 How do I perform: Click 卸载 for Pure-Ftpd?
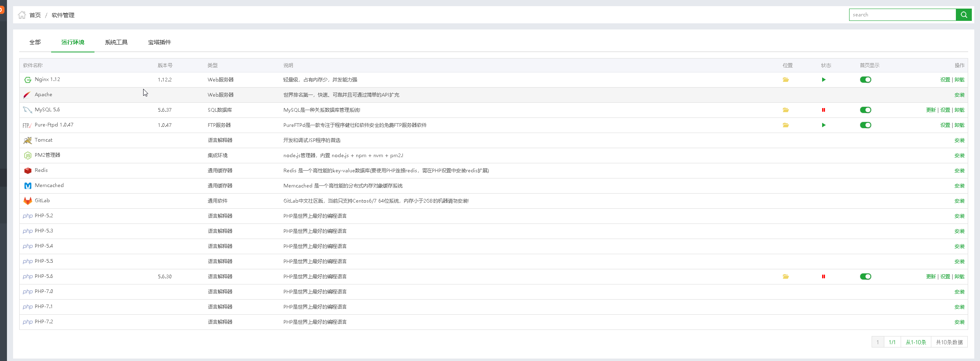[x=959, y=125]
